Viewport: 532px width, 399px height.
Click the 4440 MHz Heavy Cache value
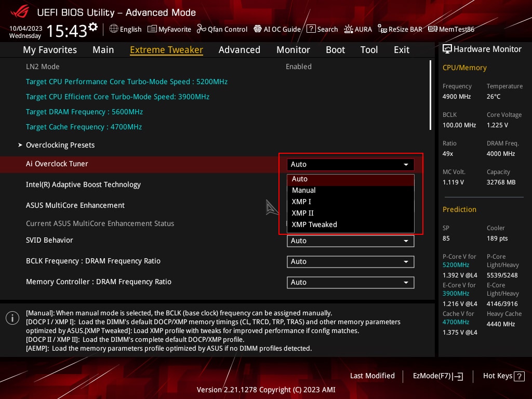[500, 324]
